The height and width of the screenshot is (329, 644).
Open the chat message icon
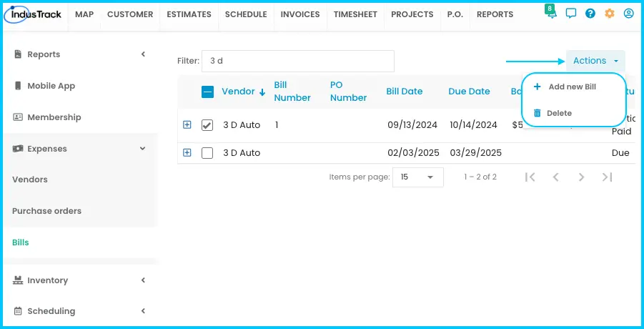pos(571,14)
